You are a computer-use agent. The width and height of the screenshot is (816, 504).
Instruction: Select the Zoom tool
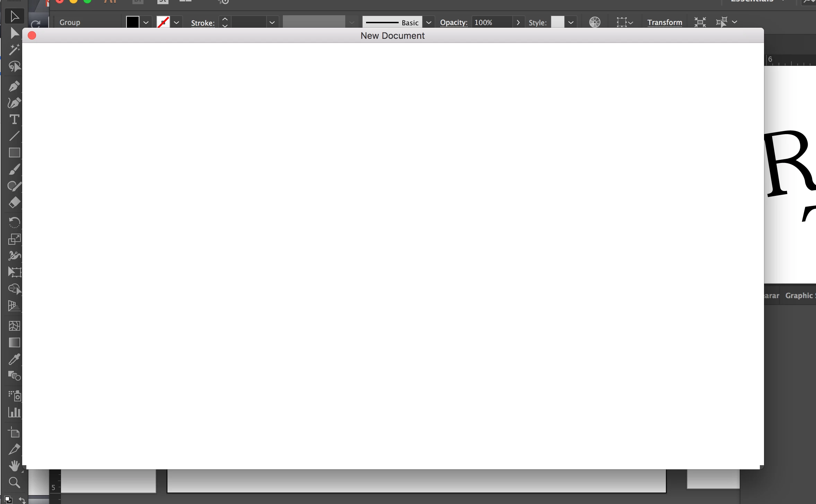click(x=14, y=482)
